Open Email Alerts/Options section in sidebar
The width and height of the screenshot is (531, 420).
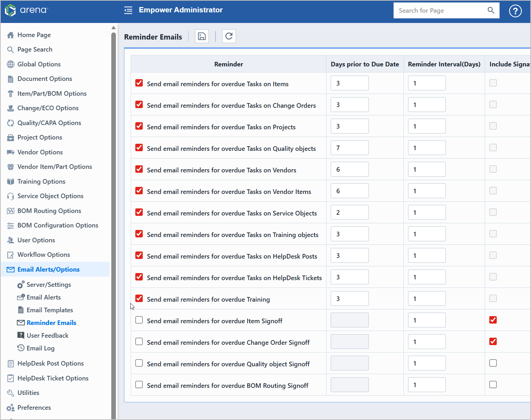pos(55,270)
